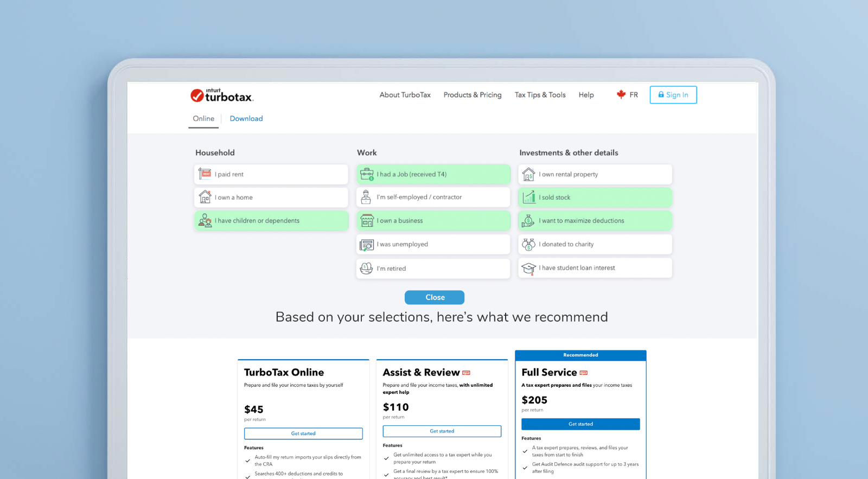This screenshot has height=479, width=868.
Task: Click the graduation cap icon for student loan
Action: pyautogui.click(x=528, y=268)
